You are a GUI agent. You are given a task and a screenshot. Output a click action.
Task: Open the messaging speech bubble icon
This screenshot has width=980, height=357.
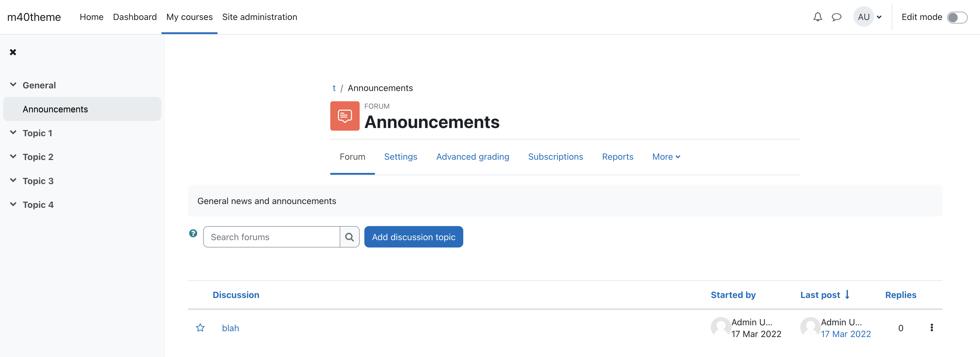click(836, 17)
